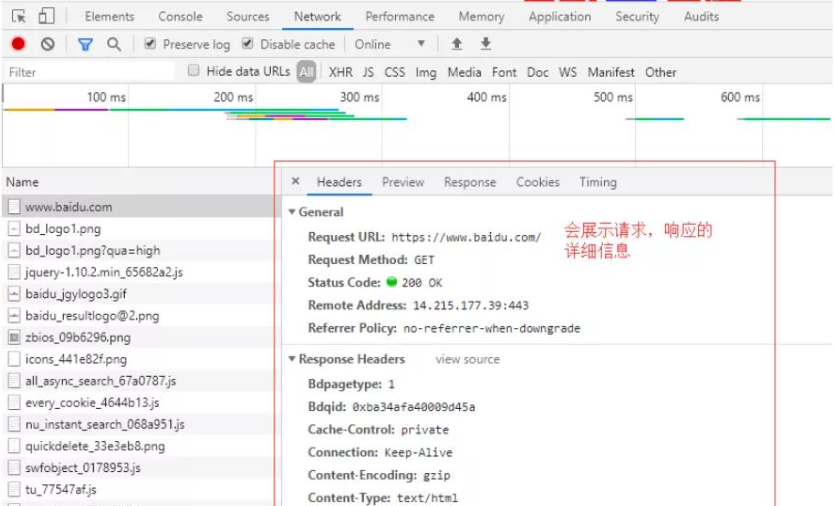Image resolution: width=835 pixels, height=506 pixels.
Task: Filter requests by JS
Action: pos(368,72)
